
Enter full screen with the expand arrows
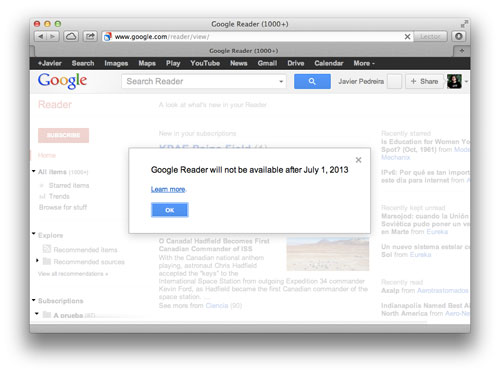tap(464, 24)
